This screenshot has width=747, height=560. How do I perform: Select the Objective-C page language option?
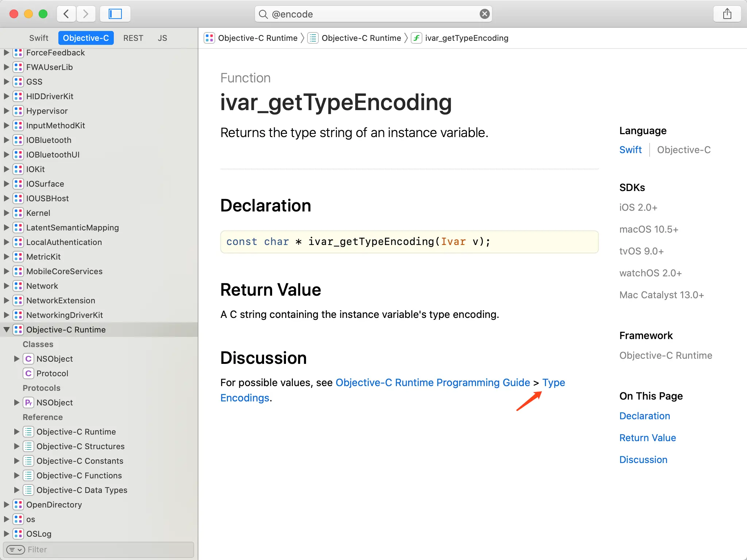pyautogui.click(x=684, y=150)
